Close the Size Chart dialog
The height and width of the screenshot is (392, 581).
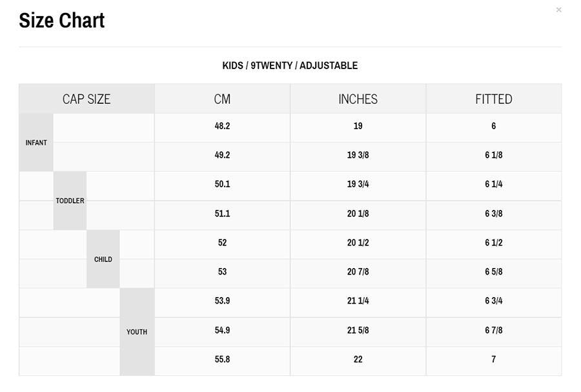[x=558, y=10]
